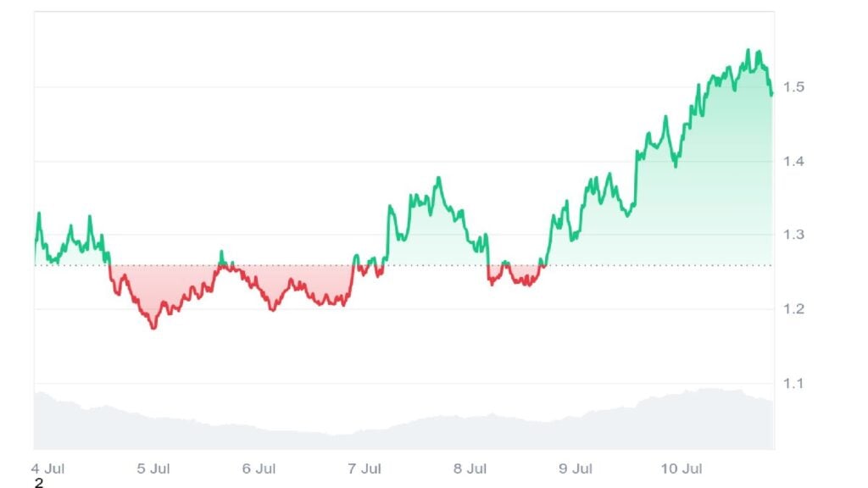The image size is (868, 488).
Task: Click the 1.3 price level label
Action: [793, 235]
